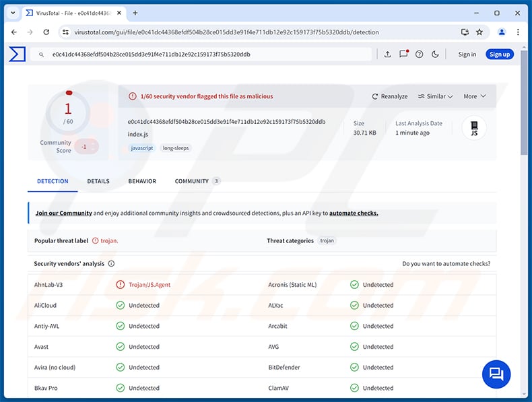This screenshot has width=532, height=402.
Task: Click the AliCloud undetected check icon
Action: pyautogui.click(x=120, y=305)
